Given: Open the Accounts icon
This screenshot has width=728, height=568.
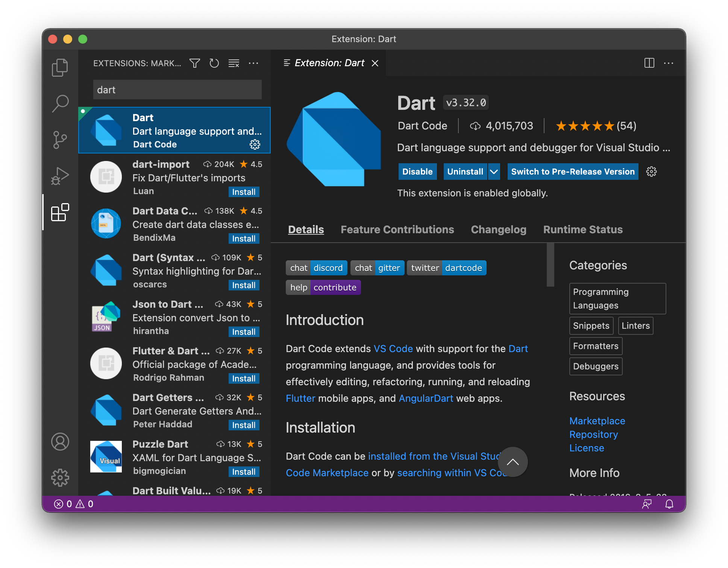Looking at the screenshot, I should click(60, 442).
